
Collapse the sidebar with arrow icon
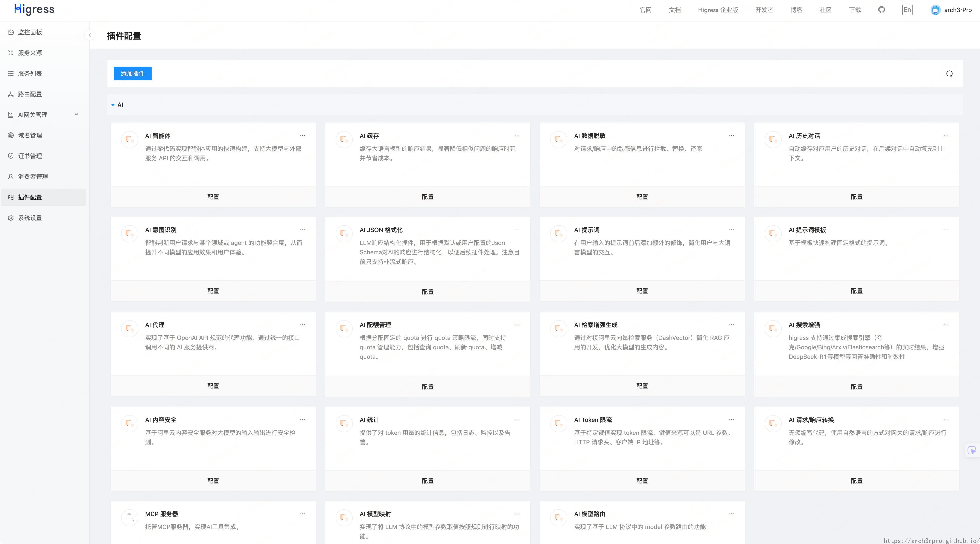(x=90, y=35)
